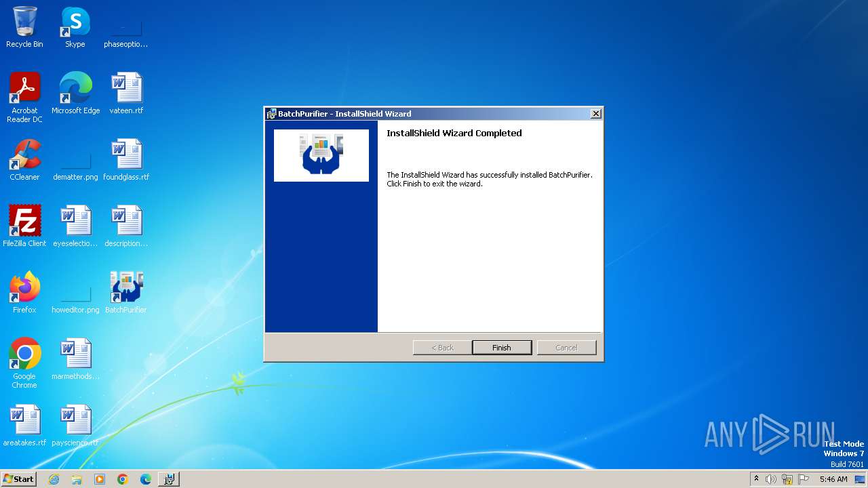Click the "InstallShield Wizard Completed" heading
This screenshot has width=868, height=488.
click(454, 133)
